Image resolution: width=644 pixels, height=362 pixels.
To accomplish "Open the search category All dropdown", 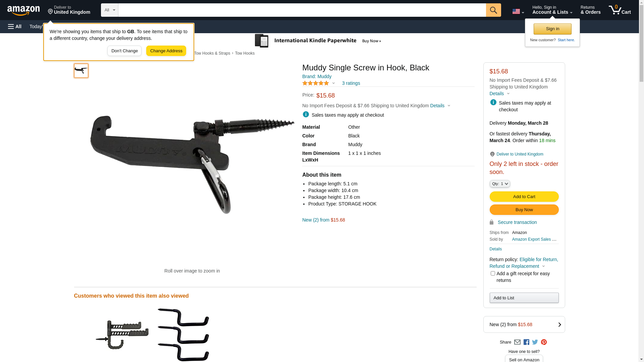I will point(109,10).
